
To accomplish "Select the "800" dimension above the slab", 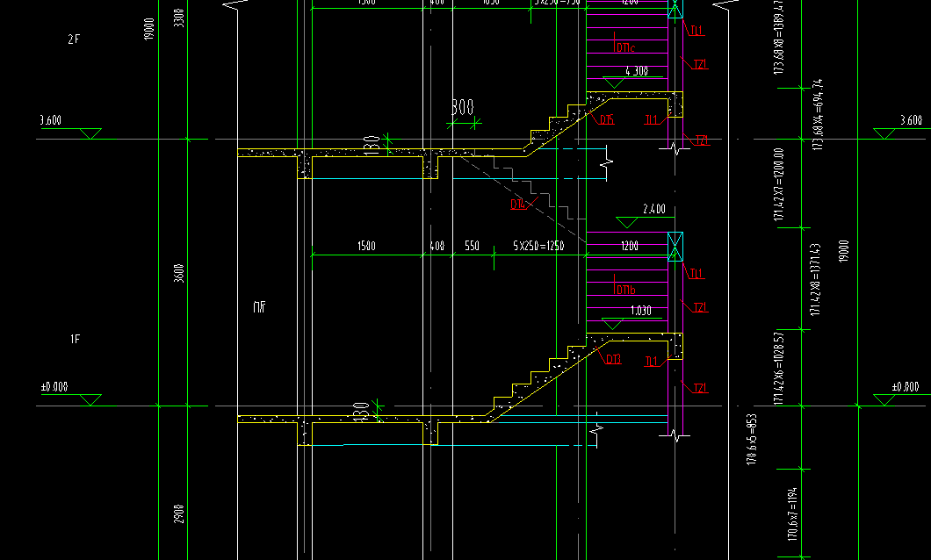I will click(x=463, y=107).
